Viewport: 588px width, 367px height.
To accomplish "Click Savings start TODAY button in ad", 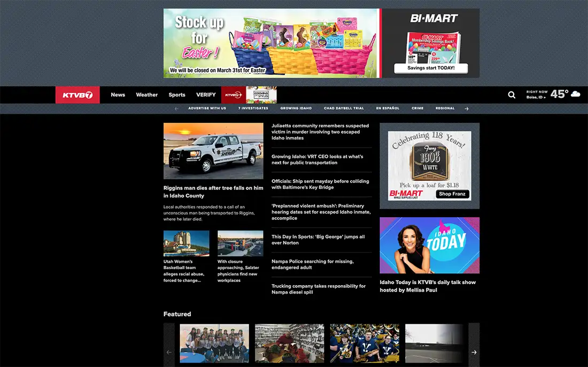I will [x=431, y=68].
